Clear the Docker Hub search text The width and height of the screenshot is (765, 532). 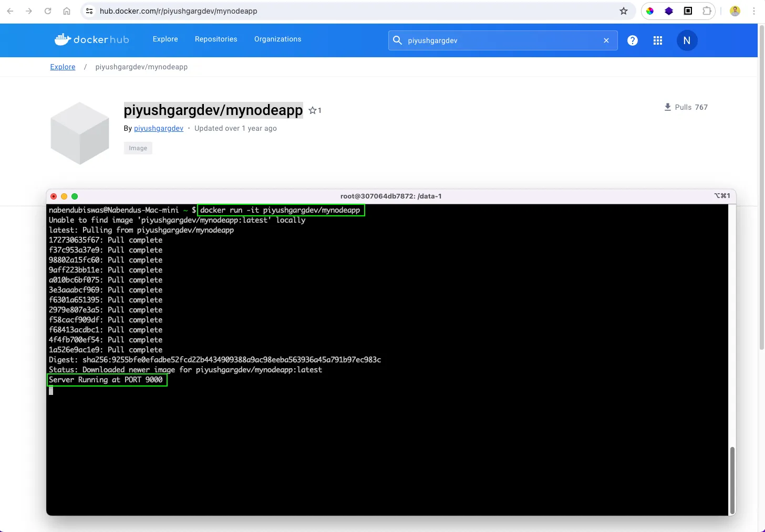(x=606, y=40)
